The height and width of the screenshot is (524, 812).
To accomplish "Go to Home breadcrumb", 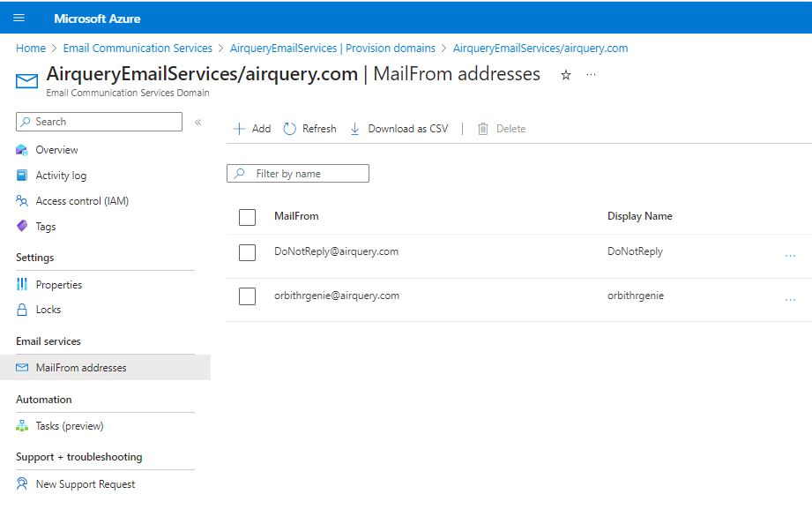I will tap(31, 49).
